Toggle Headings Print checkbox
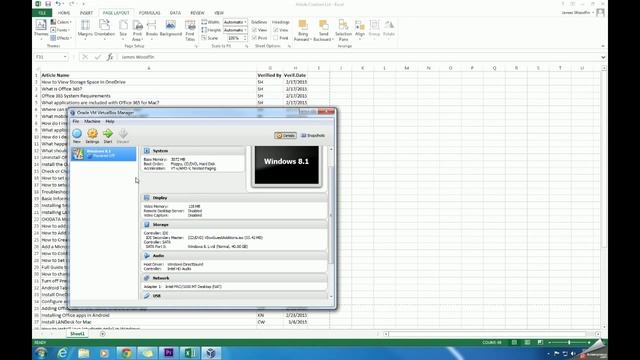 point(276,38)
